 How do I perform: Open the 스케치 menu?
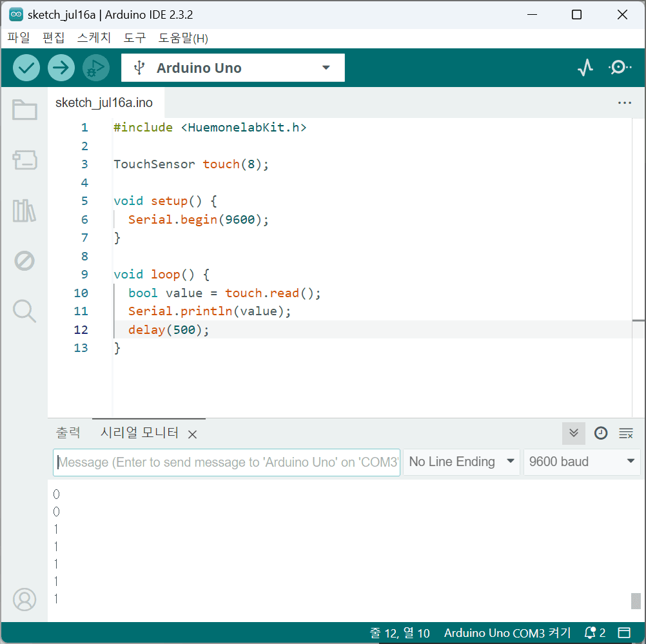point(94,38)
